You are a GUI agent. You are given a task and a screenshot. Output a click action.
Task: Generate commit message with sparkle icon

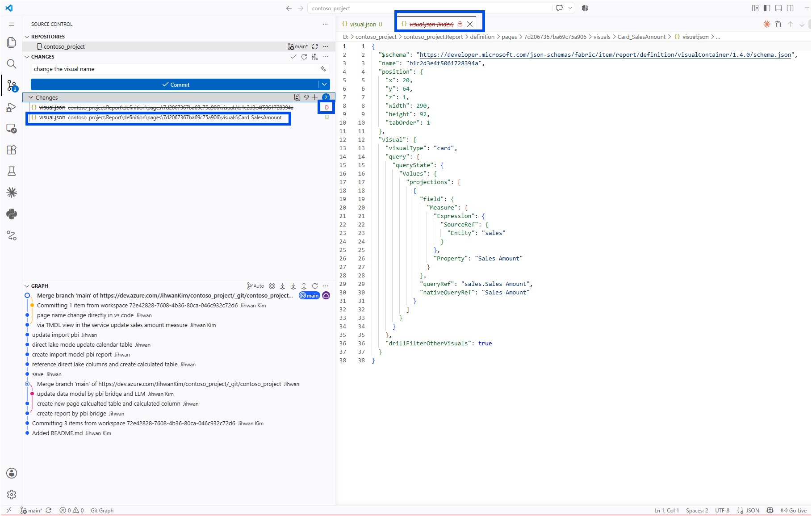click(x=323, y=69)
